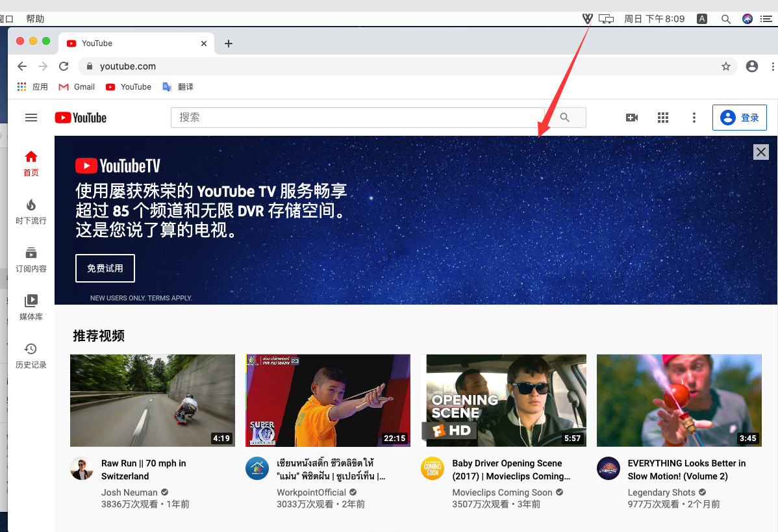Click the menu bar clock 周日 下午8:09
The width and height of the screenshot is (778, 532).
click(x=655, y=19)
